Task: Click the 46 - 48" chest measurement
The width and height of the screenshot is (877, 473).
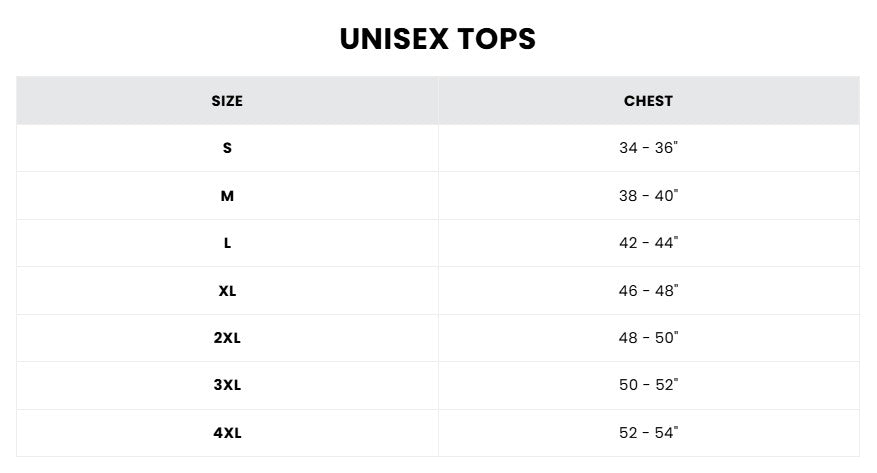Action: [648, 291]
